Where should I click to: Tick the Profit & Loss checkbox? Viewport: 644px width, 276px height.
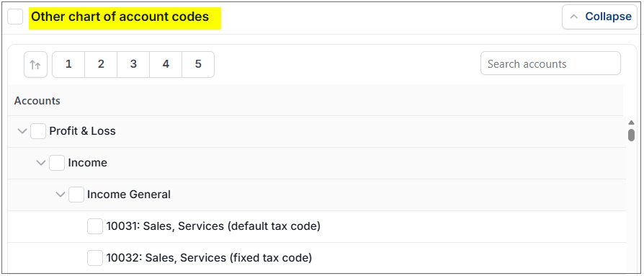pos(38,131)
